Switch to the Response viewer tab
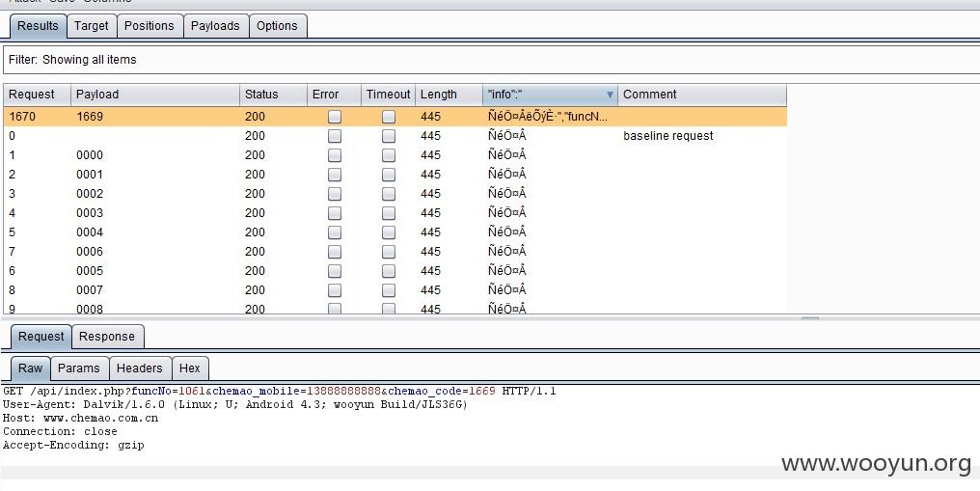The height and width of the screenshot is (491, 980). [107, 337]
